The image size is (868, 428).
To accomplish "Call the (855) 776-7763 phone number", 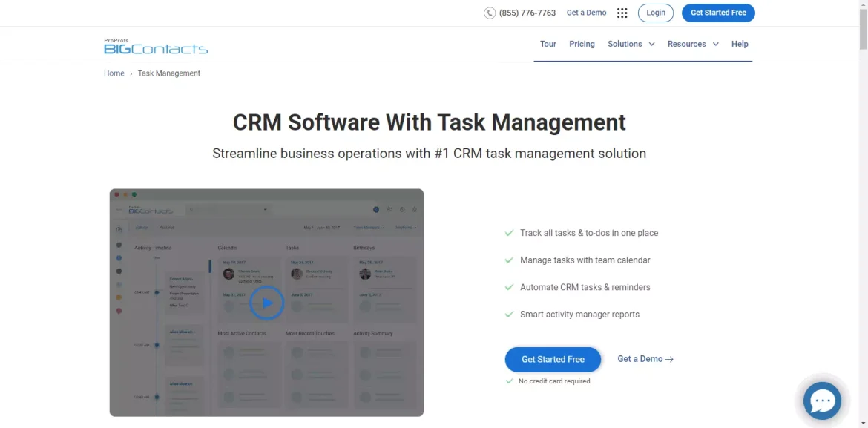I will [527, 13].
